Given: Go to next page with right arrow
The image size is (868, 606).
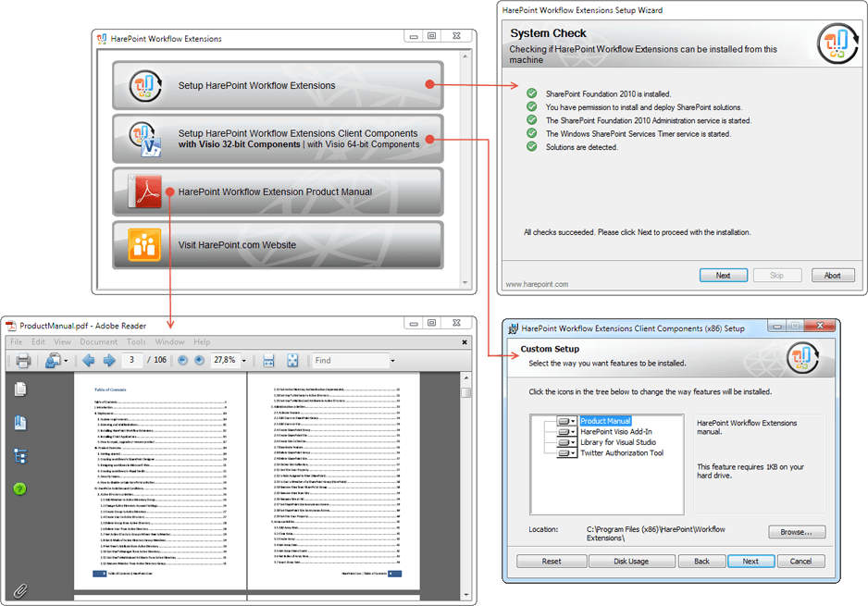Looking at the screenshot, I should [109, 360].
